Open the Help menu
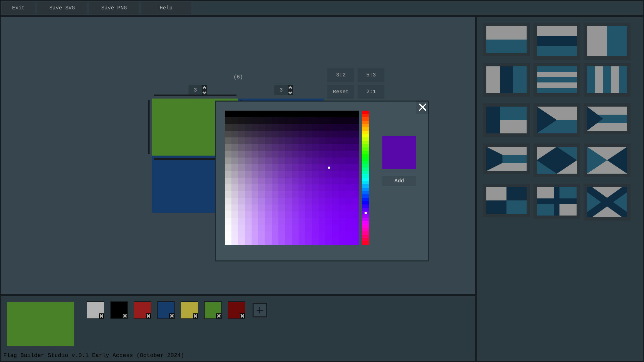 point(165,8)
